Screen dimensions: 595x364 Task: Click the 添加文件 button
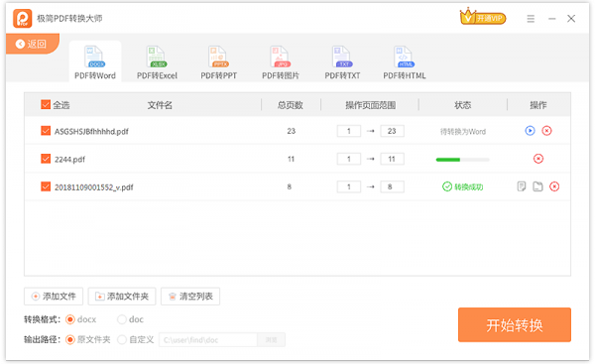pyautogui.click(x=54, y=296)
